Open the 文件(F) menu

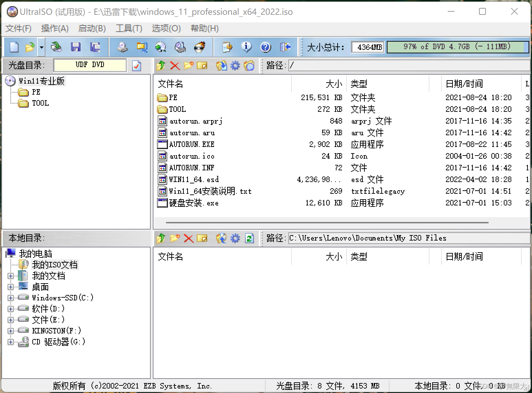19,29
